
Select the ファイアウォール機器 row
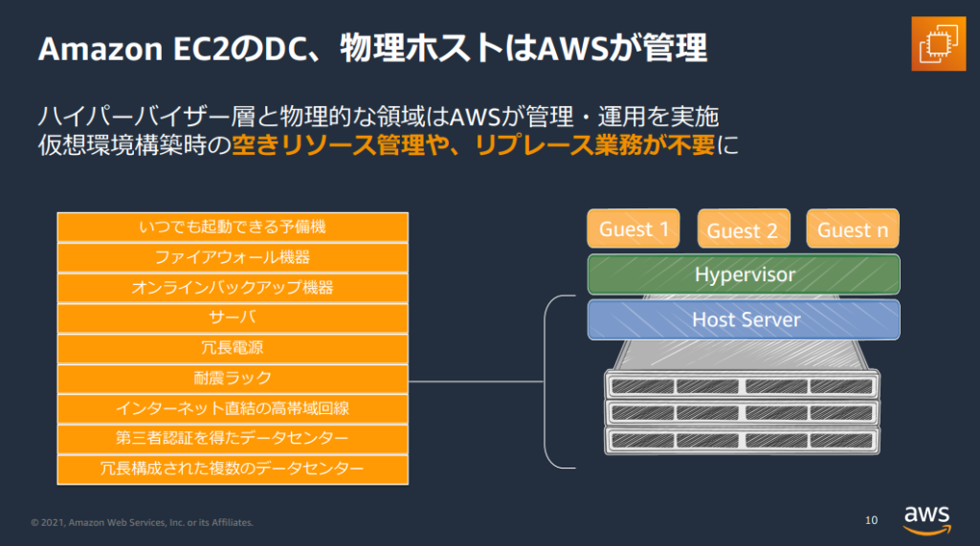click(x=233, y=258)
